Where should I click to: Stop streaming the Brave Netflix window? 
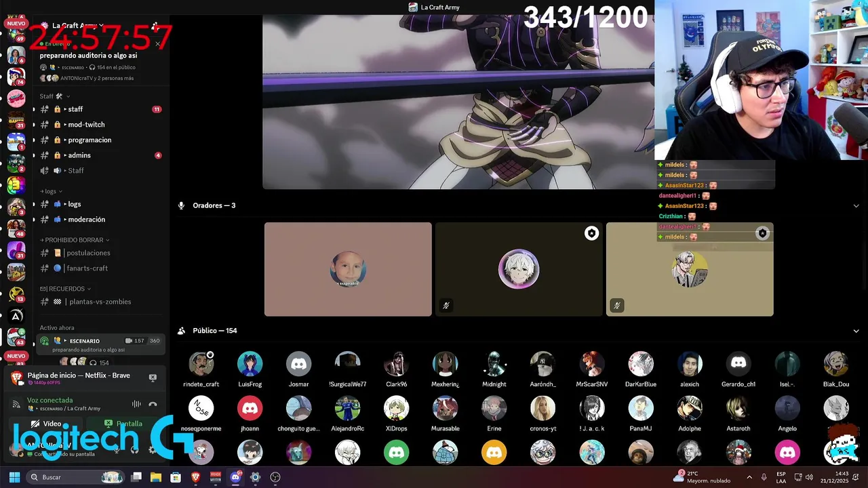[x=153, y=378]
